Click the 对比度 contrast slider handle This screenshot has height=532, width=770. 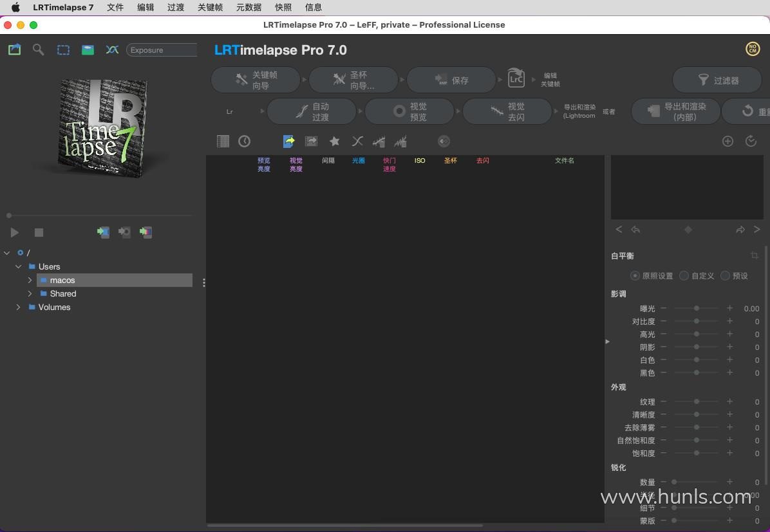pyautogui.click(x=697, y=321)
